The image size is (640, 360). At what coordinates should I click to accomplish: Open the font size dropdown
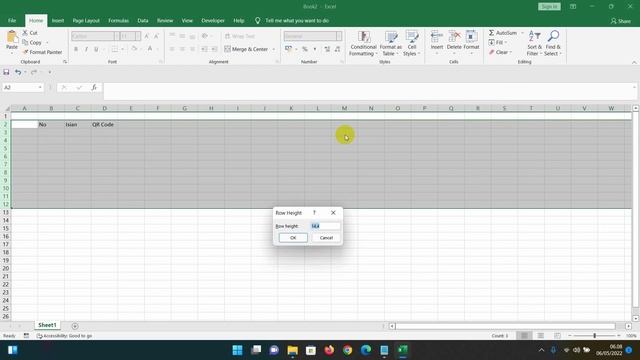[138, 36]
